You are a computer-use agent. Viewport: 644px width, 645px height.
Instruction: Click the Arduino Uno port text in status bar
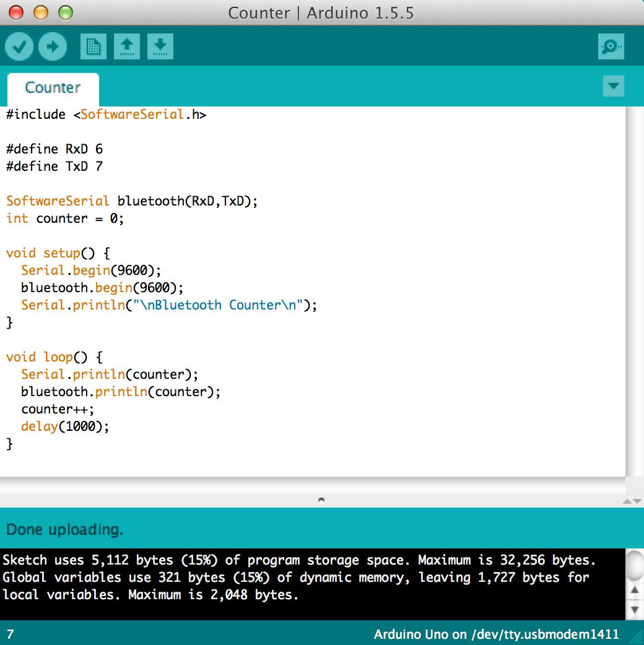(x=495, y=634)
